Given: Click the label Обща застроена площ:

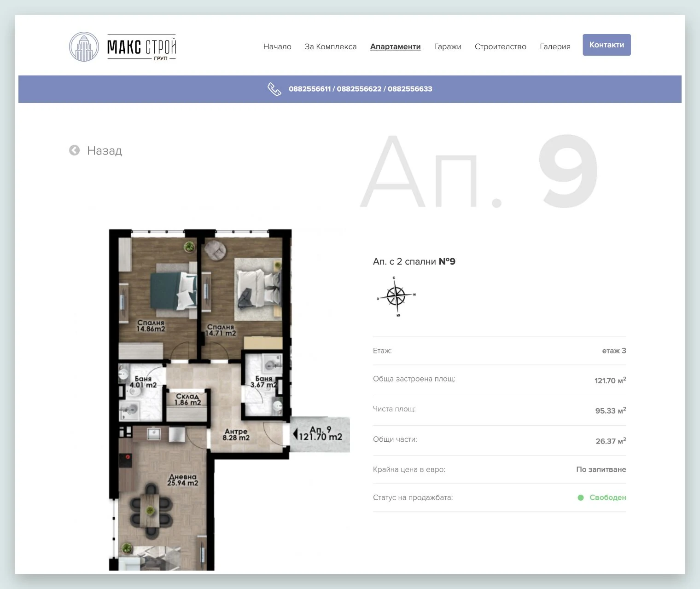Looking at the screenshot, I should click(414, 379).
